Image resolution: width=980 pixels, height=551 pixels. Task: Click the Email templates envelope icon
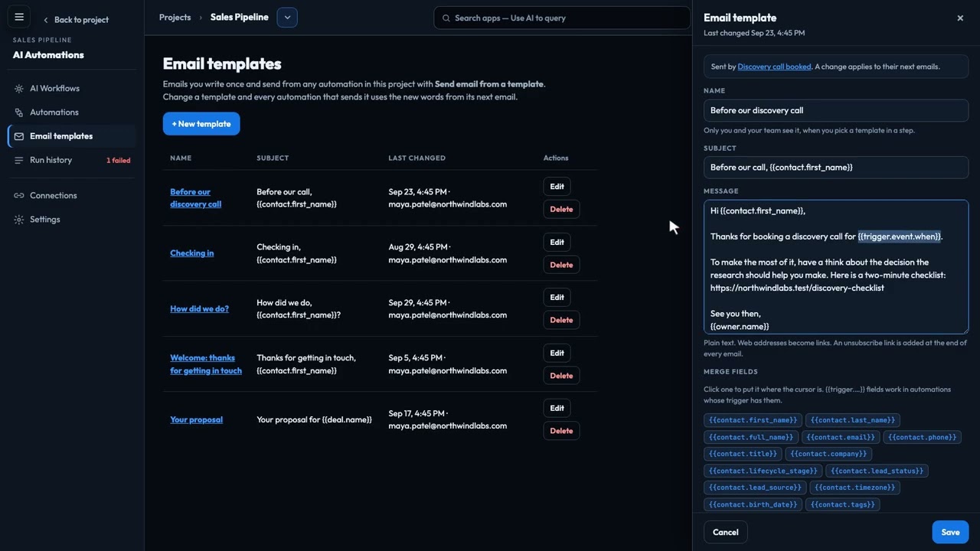19,136
